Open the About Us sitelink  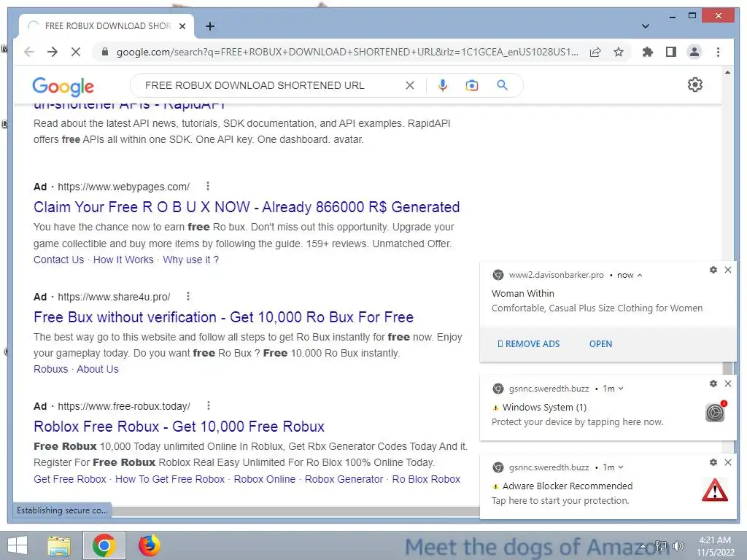(98, 369)
